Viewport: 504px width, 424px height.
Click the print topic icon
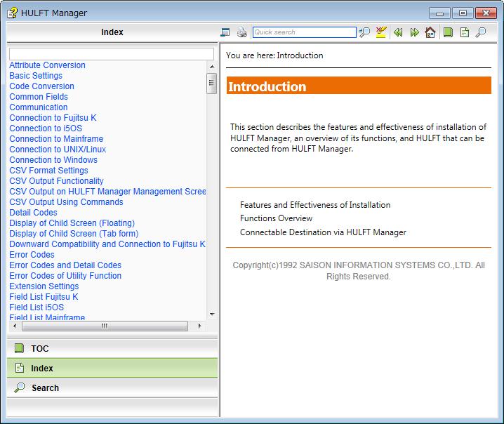(241, 32)
